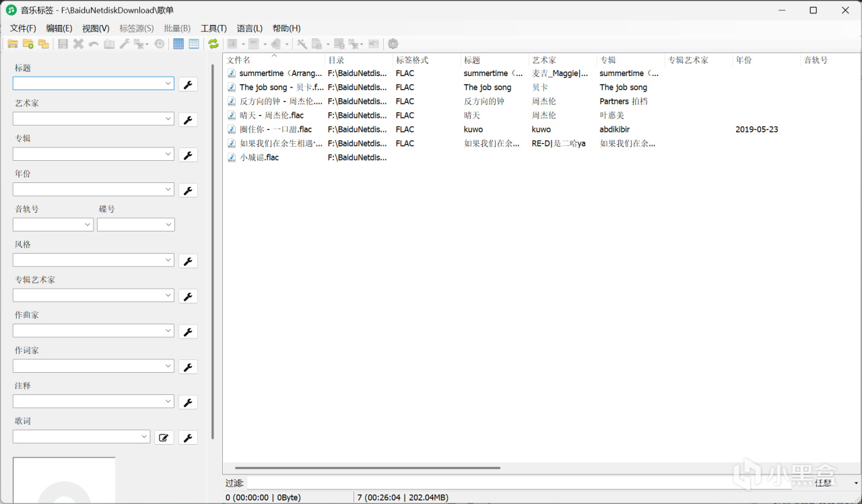The width and height of the screenshot is (862, 504).
Task: Expand the 艺术家 combo box
Action: coord(168,118)
